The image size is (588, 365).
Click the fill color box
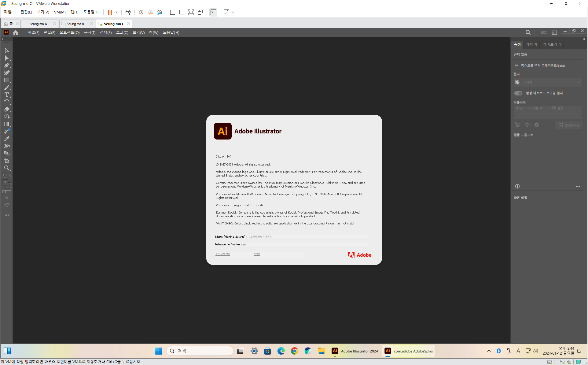5,183
